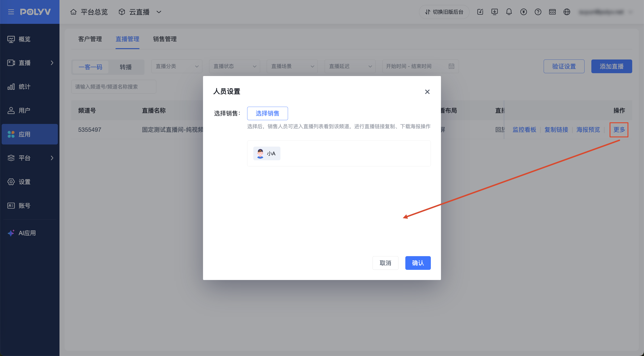The height and width of the screenshot is (356, 644).
Task: Open the 设置 settings gear in sidebar
Action: pos(11,182)
